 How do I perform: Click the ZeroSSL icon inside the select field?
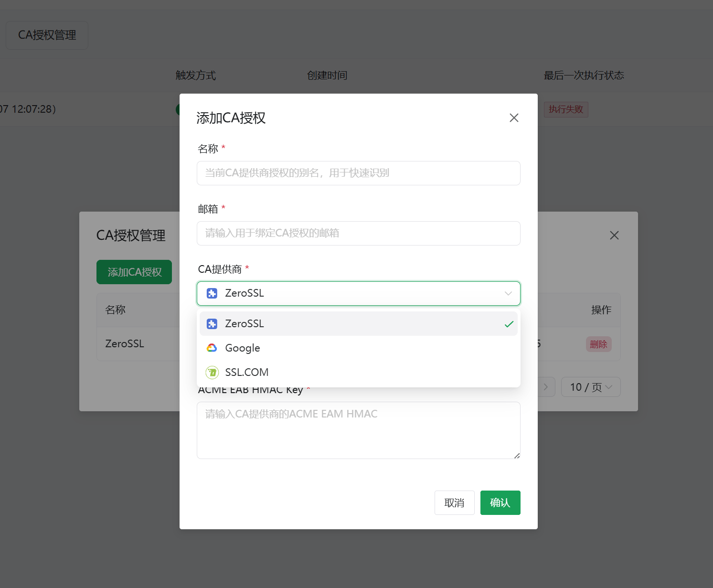(x=212, y=293)
